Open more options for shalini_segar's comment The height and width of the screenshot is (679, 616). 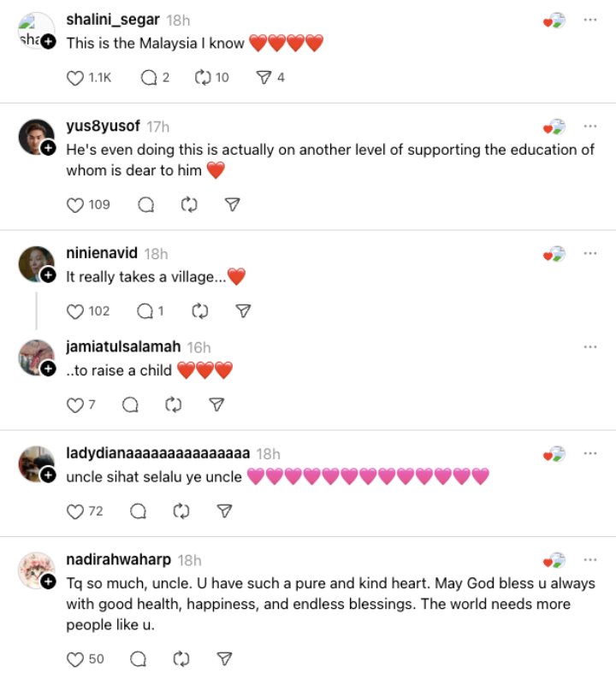pos(589,19)
